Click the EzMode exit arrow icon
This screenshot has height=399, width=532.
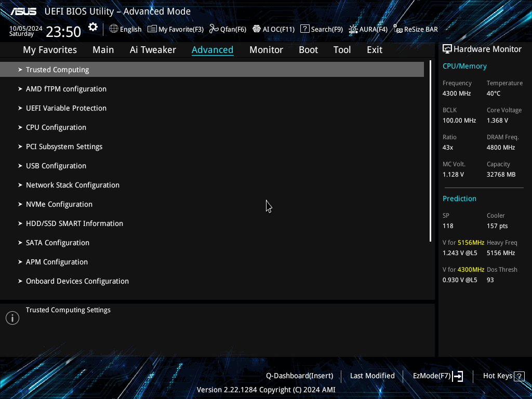click(458, 376)
